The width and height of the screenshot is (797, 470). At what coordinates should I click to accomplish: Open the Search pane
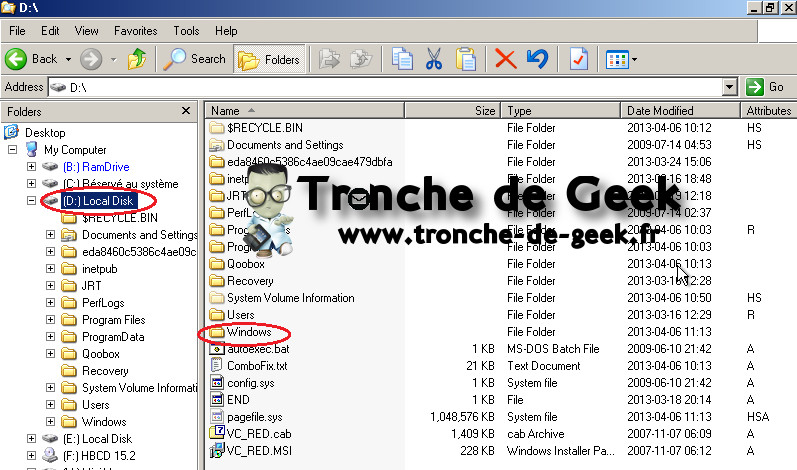coord(195,59)
